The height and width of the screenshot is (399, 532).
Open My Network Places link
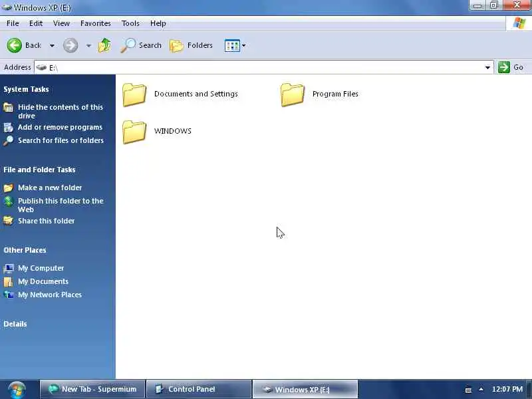point(50,295)
